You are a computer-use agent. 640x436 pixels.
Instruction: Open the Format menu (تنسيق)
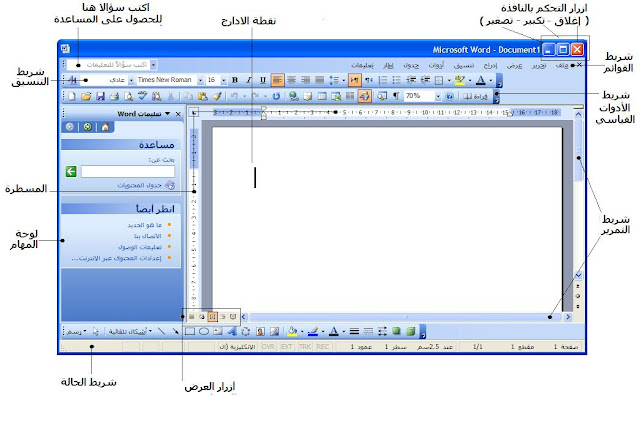(464, 65)
